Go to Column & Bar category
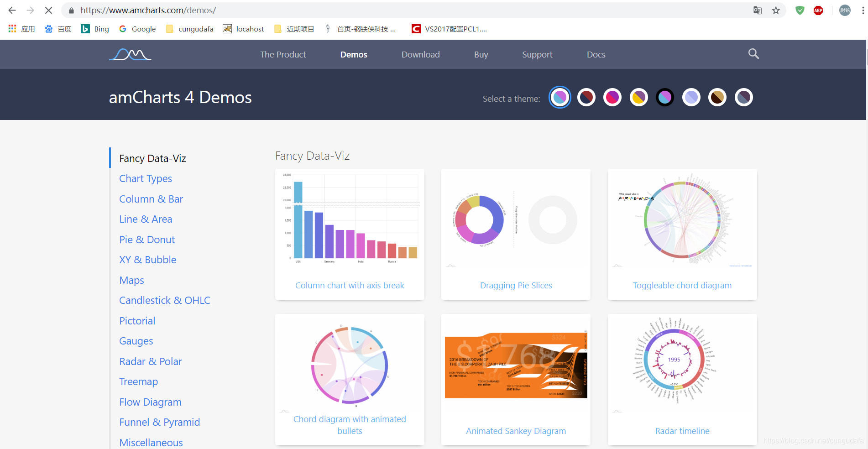The height and width of the screenshot is (449, 868). 151,199
